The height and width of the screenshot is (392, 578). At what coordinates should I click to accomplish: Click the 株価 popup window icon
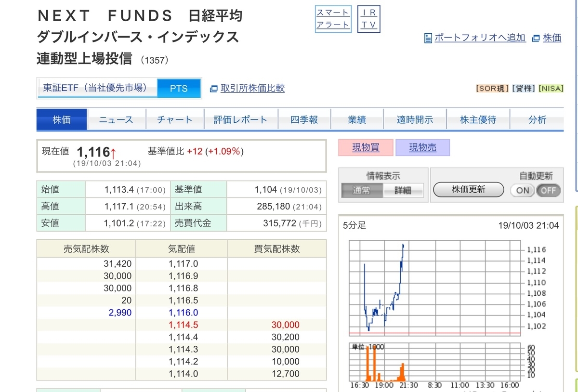click(x=536, y=38)
